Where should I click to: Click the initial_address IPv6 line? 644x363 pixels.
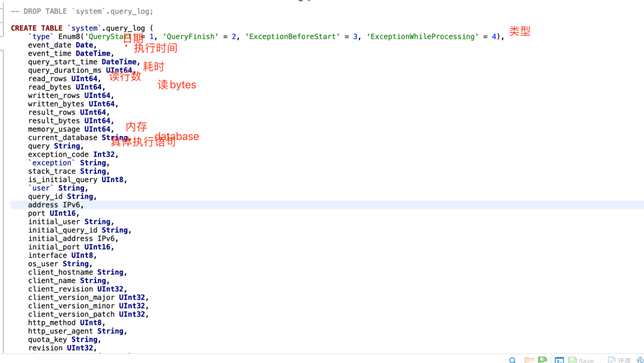(x=73, y=239)
